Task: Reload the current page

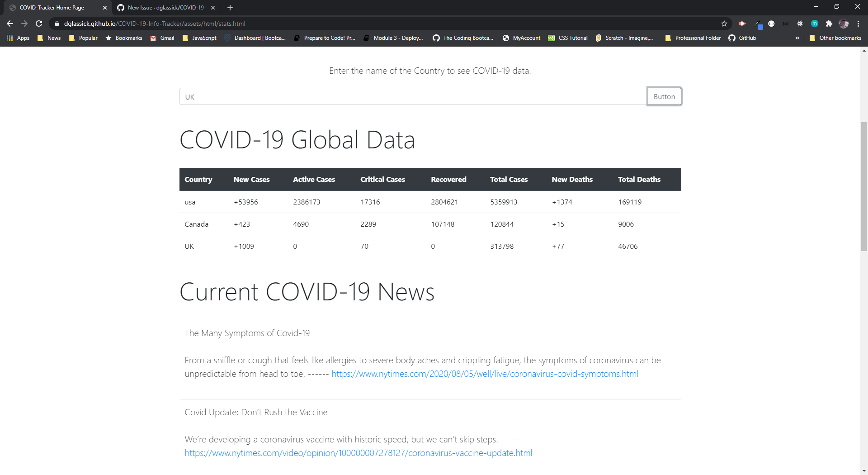Action: (39, 24)
